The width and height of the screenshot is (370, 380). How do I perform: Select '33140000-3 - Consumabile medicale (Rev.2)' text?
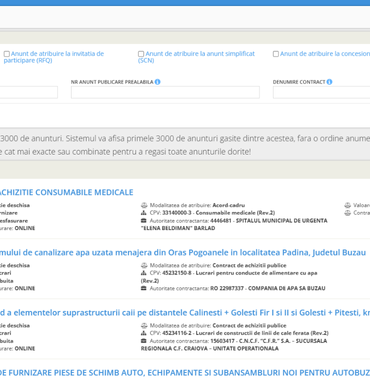pyautogui.click(x=219, y=213)
